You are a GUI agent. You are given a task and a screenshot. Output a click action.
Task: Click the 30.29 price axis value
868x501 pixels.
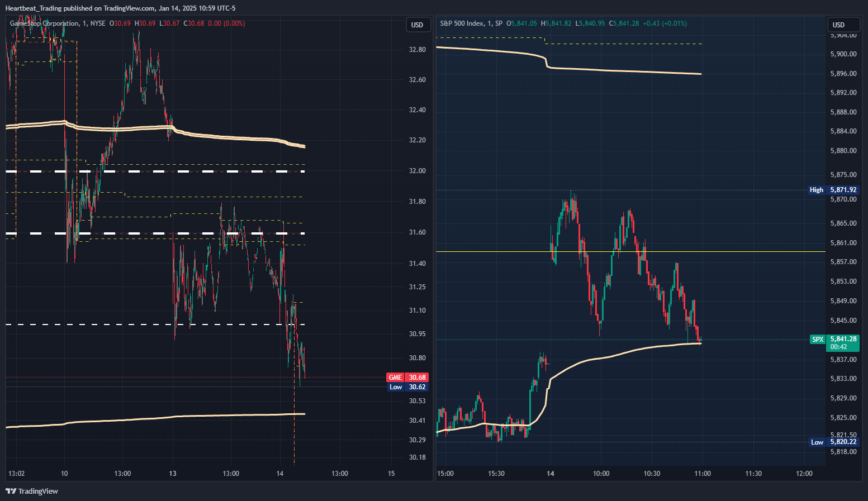pyautogui.click(x=418, y=440)
